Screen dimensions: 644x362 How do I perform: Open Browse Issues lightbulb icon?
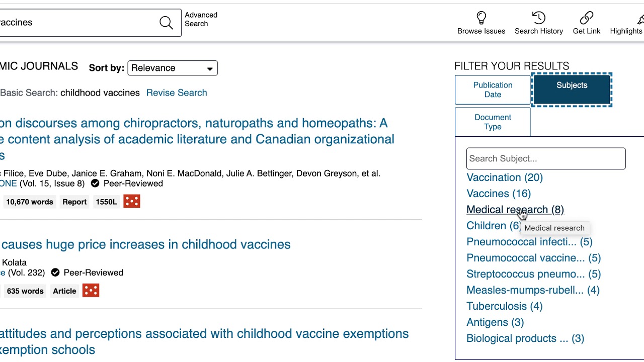481,19
